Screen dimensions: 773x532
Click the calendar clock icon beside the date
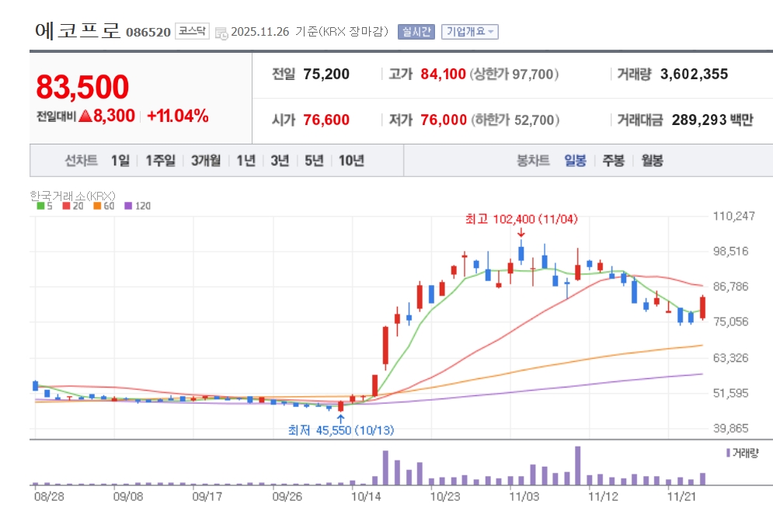221,33
